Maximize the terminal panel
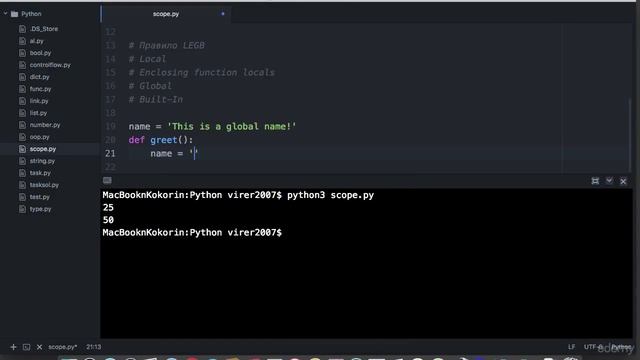The height and width of the screenshot is (360, 640). point(595,181)
